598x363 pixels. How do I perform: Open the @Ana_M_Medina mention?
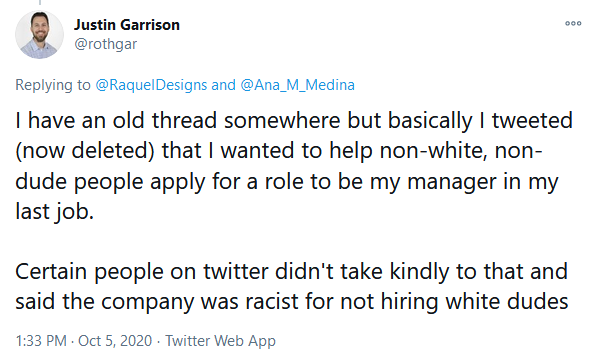click(297, 85)
